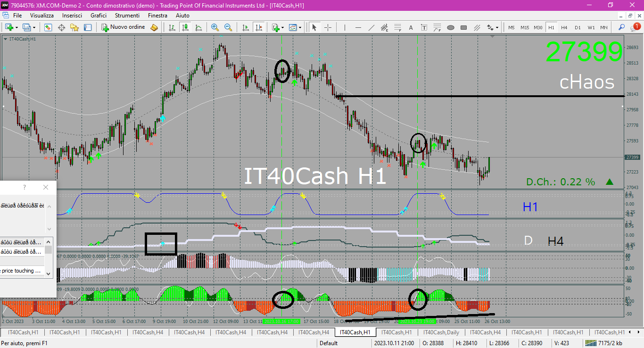Viewport: 644px width, 348px height.
Task: Open the Navigator star-folder icon
Action: click(x=74, y=27)
